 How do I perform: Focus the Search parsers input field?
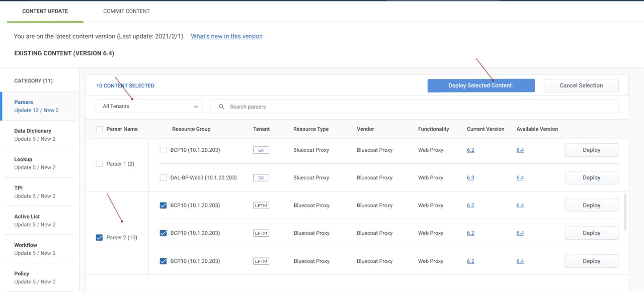pos(418,107)
